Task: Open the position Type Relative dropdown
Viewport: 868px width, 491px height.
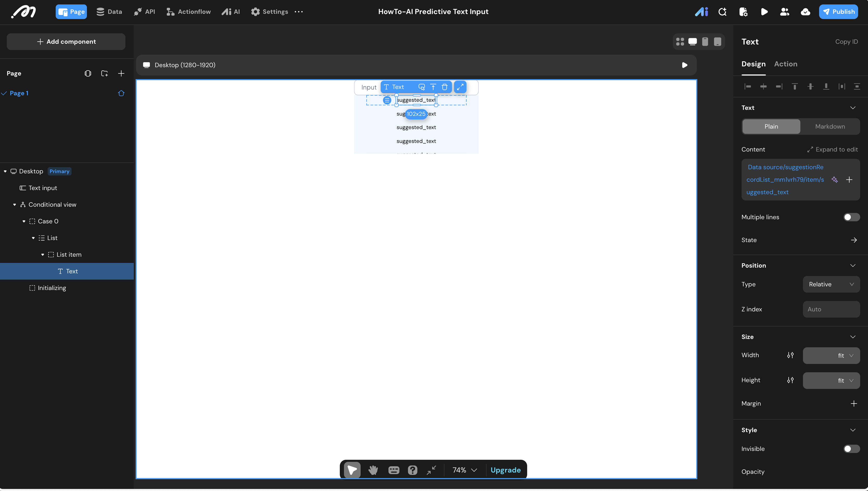Action: 831,284
